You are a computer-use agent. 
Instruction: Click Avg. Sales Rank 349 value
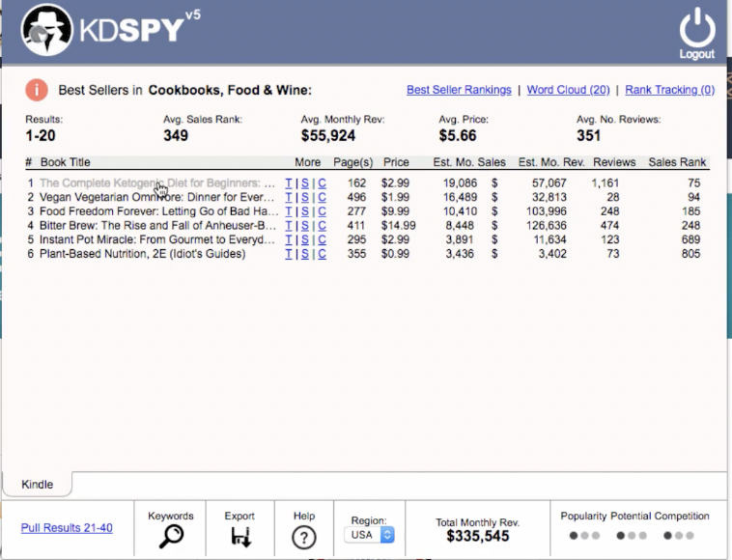pyautogui.click(x=176, y=135)
